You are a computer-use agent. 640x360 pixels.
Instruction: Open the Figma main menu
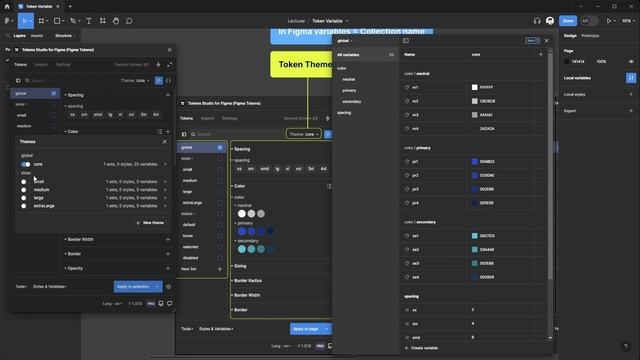pos(8,21)
